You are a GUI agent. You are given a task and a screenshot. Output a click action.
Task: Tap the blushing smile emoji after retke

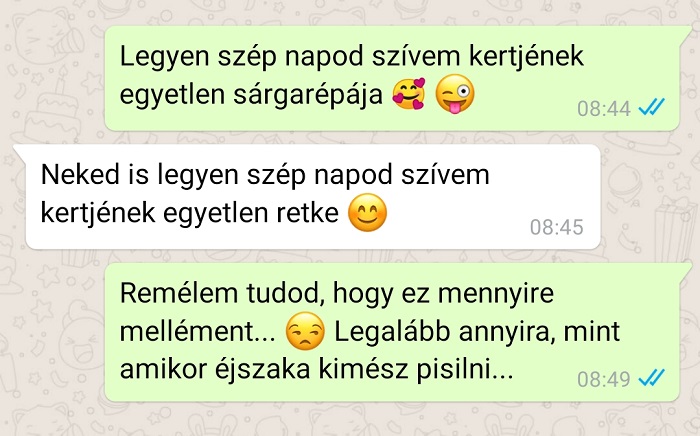point(367,212)
